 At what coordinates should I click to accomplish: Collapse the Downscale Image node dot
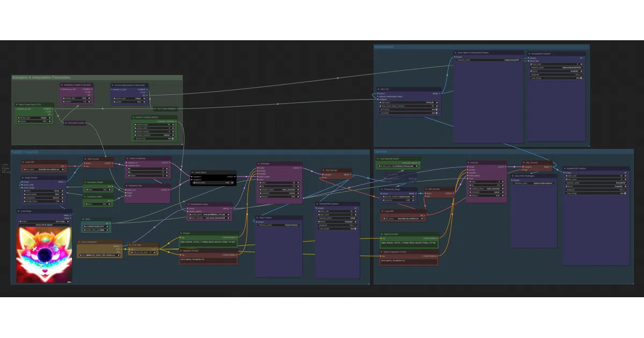coord(382,189)
